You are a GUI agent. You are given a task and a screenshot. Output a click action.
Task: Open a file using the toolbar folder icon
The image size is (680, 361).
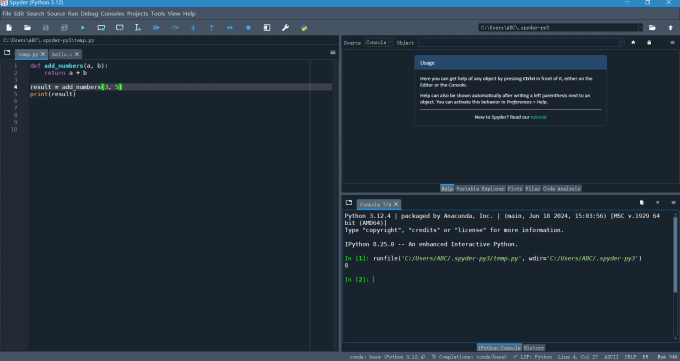(x=27, y=28)
